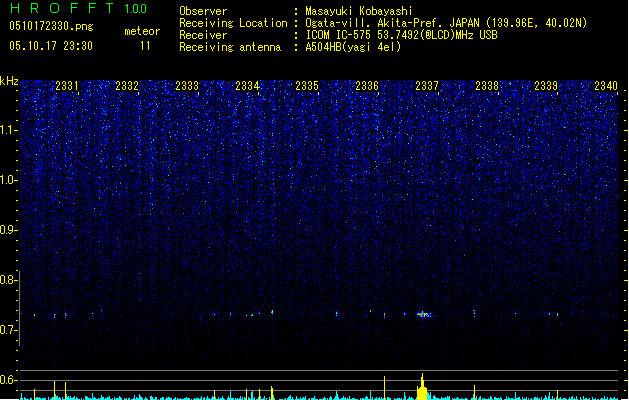Click time marker 2336
The height and width of the screenshot is (400, 629).
[367, 86]
